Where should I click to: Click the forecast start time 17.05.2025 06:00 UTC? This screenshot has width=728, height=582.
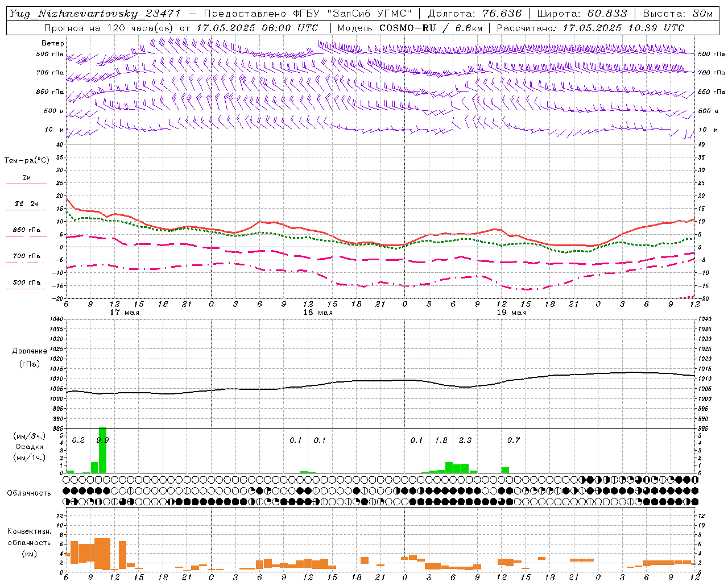pos(257,28)
